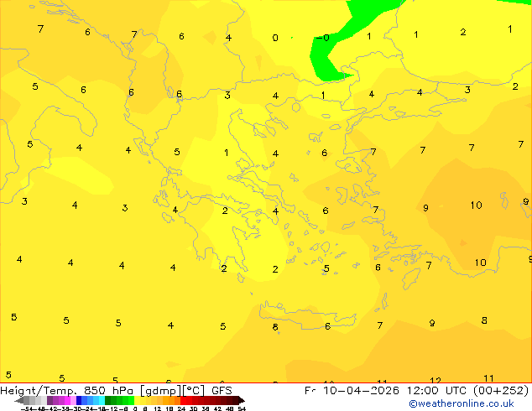Screen dimensions: 532x411
Task: Pick the bright magenta legend swatch
Action: pos(67,400)
